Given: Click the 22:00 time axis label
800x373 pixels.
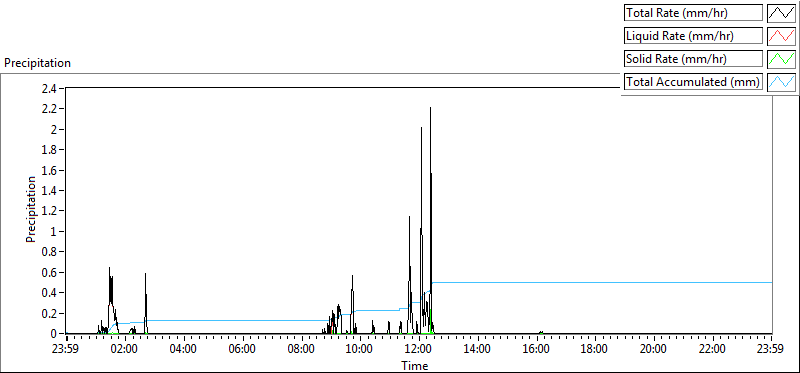Looking at the screenshot, I should [712, 350].
